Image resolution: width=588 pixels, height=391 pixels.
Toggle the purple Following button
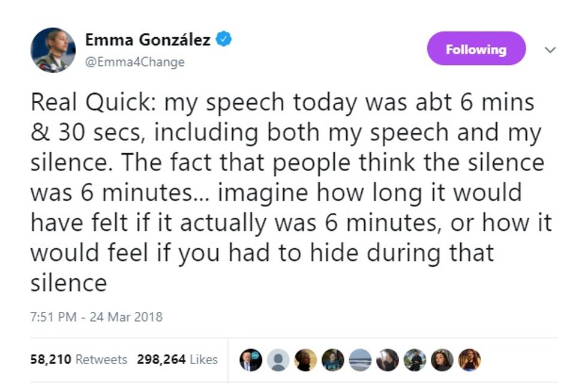476,49
